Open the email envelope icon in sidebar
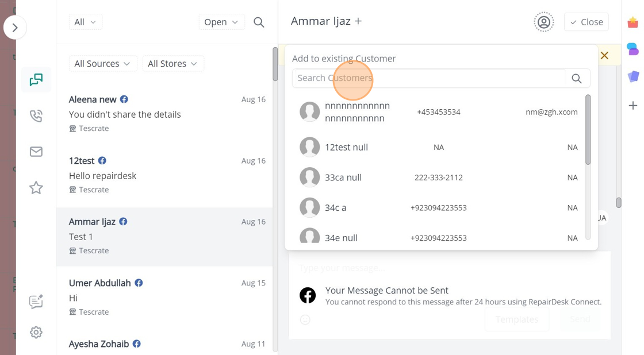644x355 pixels. [36, 152]
